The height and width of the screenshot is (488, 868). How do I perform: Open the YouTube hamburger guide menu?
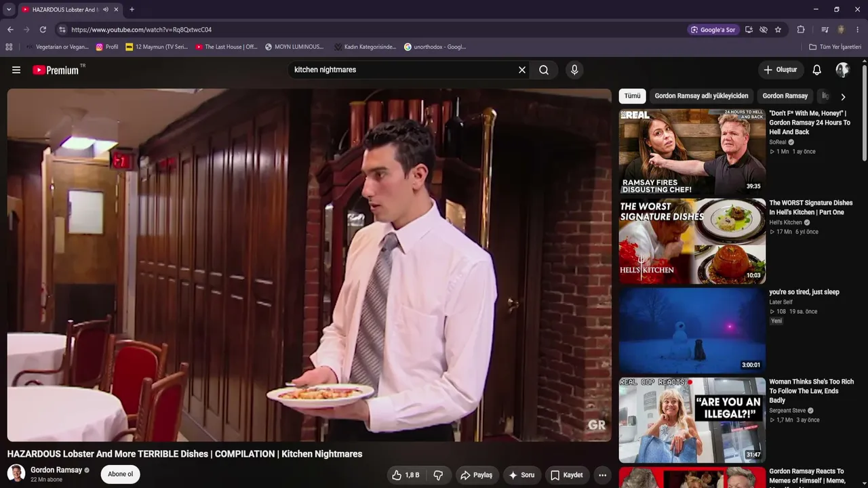[16, 70]
